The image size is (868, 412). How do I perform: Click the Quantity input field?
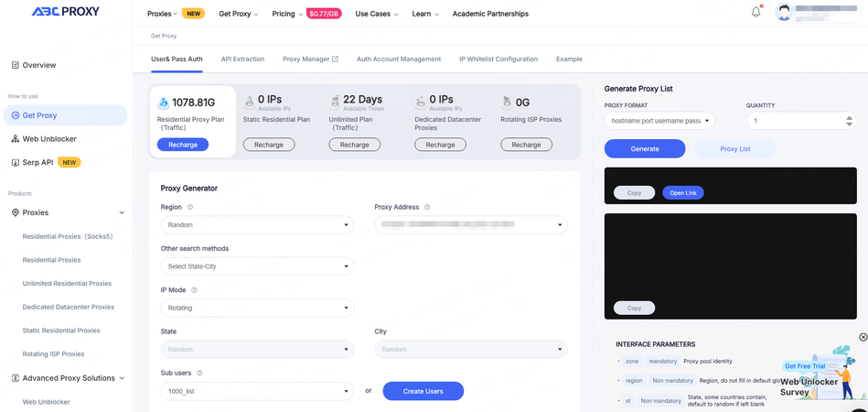(x=801, y=121)
